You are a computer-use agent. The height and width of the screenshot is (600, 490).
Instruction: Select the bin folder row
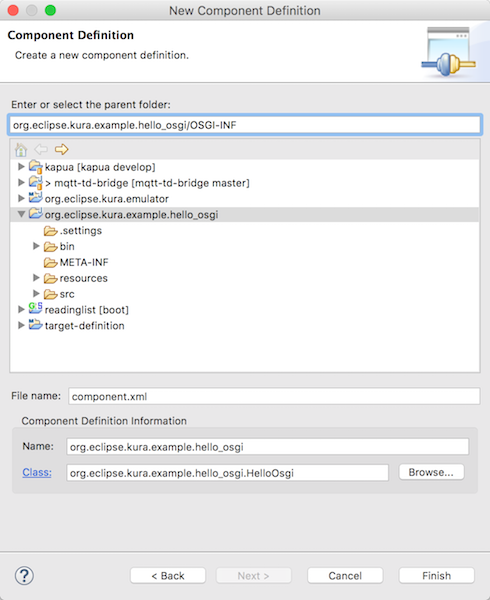click(x=245, y=246)
